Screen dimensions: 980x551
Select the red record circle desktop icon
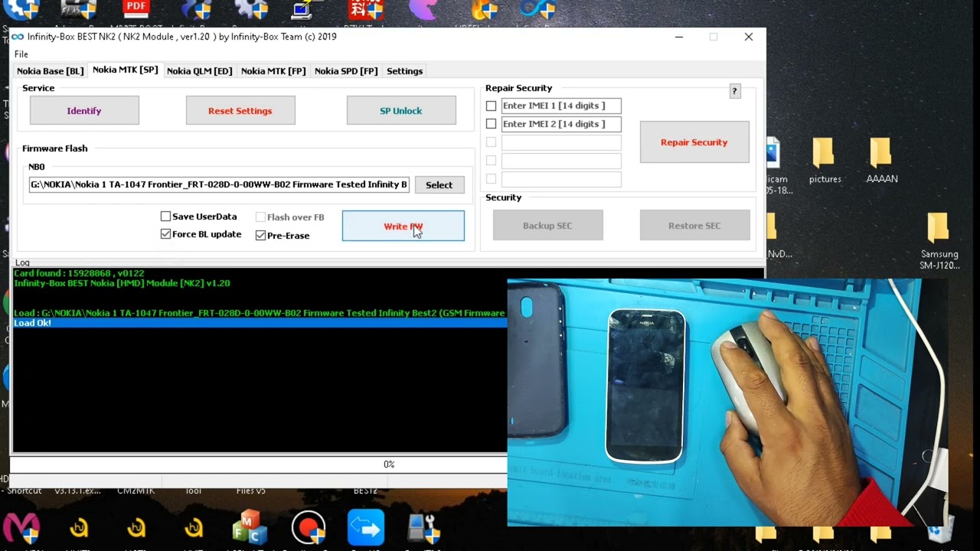[x=309, y=528]
